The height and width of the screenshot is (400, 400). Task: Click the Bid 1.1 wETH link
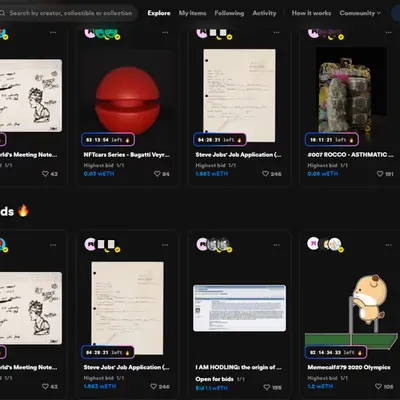coord(212,388)
